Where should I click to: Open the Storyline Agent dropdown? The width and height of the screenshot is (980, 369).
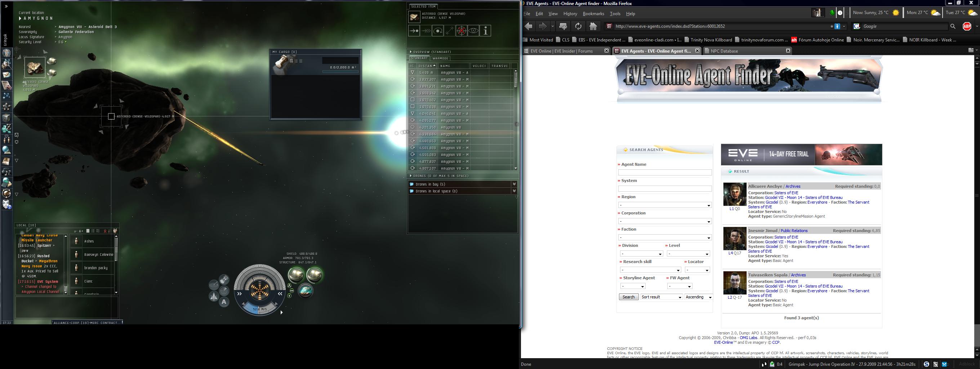[x=633, y=286]
